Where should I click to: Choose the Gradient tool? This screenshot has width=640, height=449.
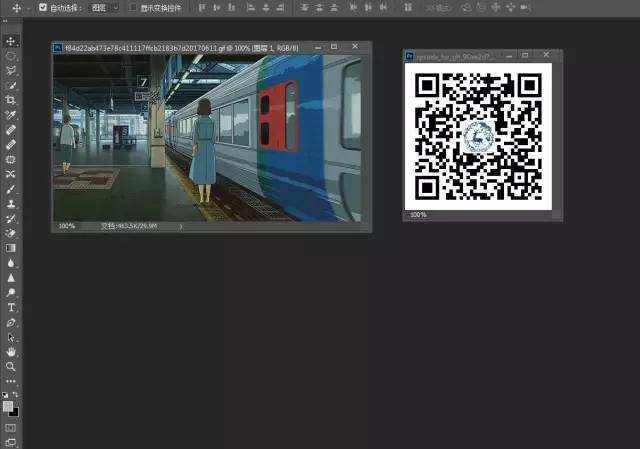12,247
